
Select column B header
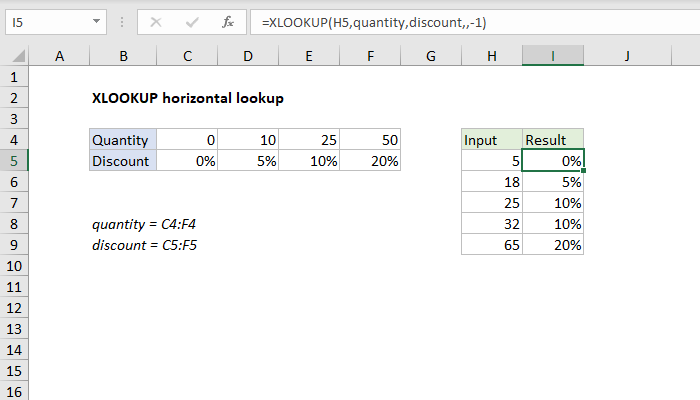[x=123, y=56]
